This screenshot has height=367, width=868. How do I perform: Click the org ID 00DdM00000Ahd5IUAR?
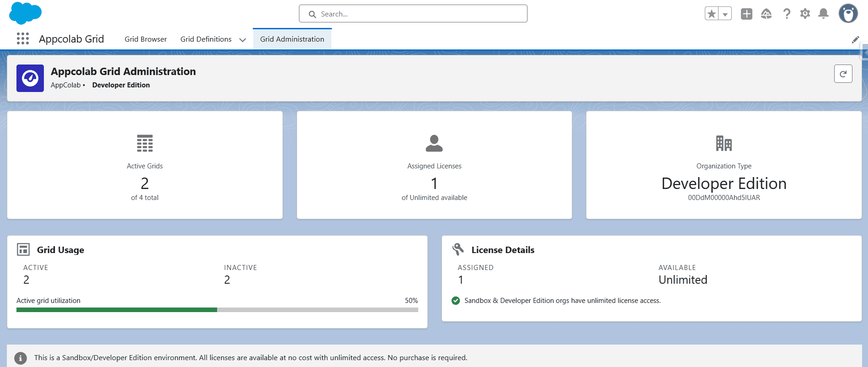tap(724, 198)
